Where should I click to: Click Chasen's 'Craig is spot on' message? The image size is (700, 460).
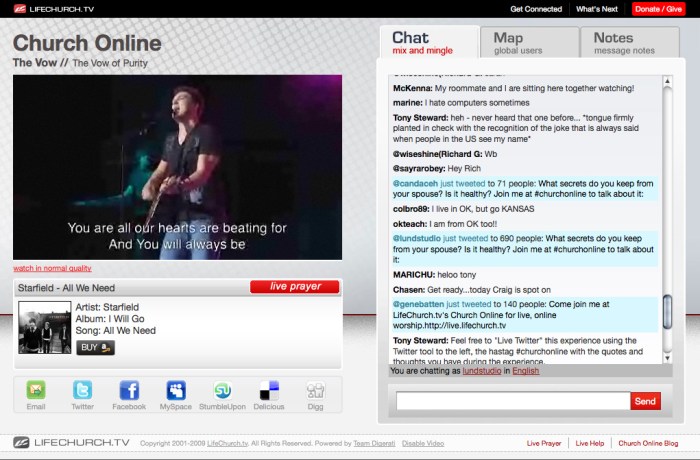tap(471, 290)
